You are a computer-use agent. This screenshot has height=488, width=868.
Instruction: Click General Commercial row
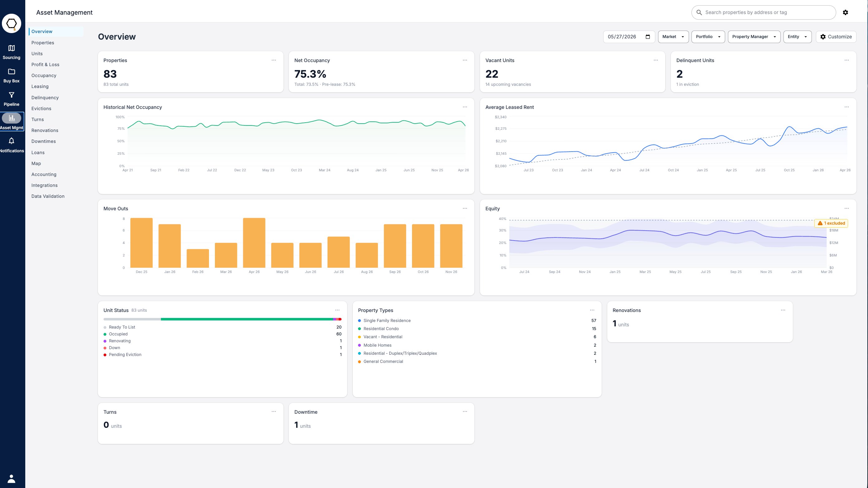tap(477, 361)
